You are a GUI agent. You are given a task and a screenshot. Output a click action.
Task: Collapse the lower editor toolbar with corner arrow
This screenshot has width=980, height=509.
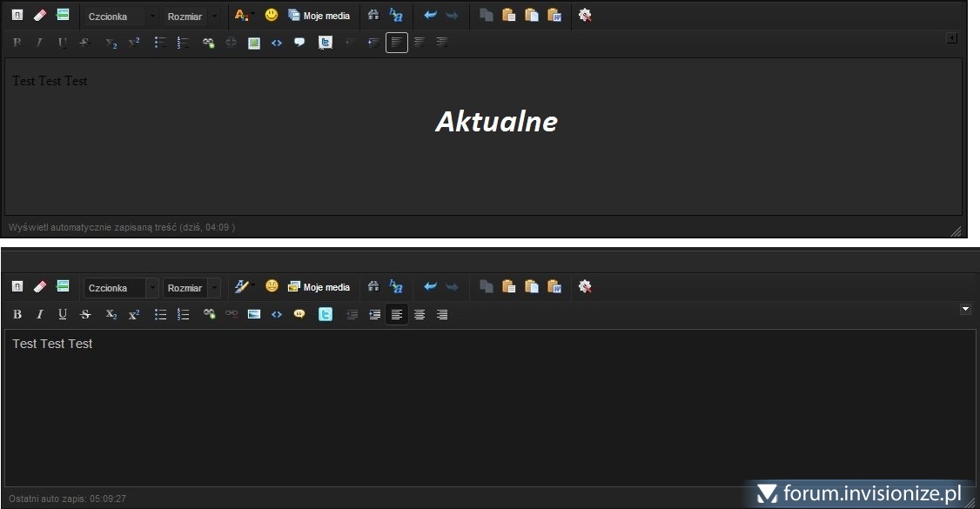pos(964,309)
